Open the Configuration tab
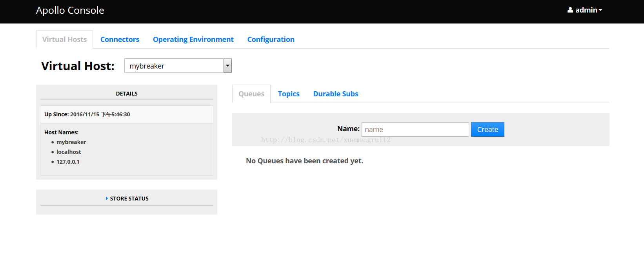 [271, 40]
